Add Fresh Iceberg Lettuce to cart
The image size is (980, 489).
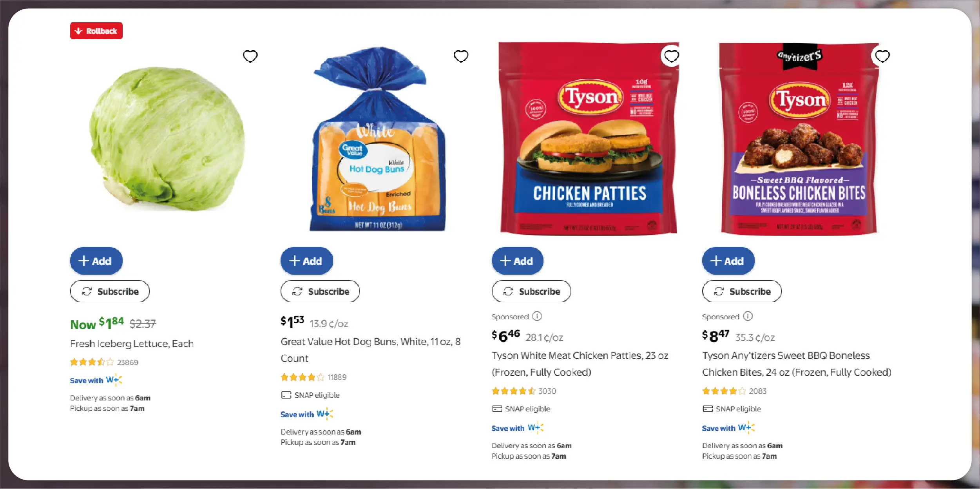pyautogui.click(x=96, y=261)
